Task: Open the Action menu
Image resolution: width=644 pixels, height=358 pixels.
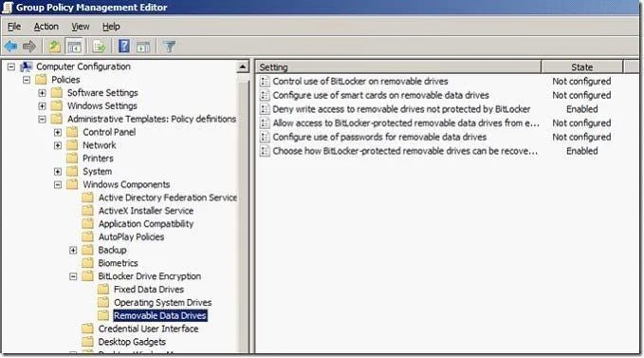Action: point(46,27)
